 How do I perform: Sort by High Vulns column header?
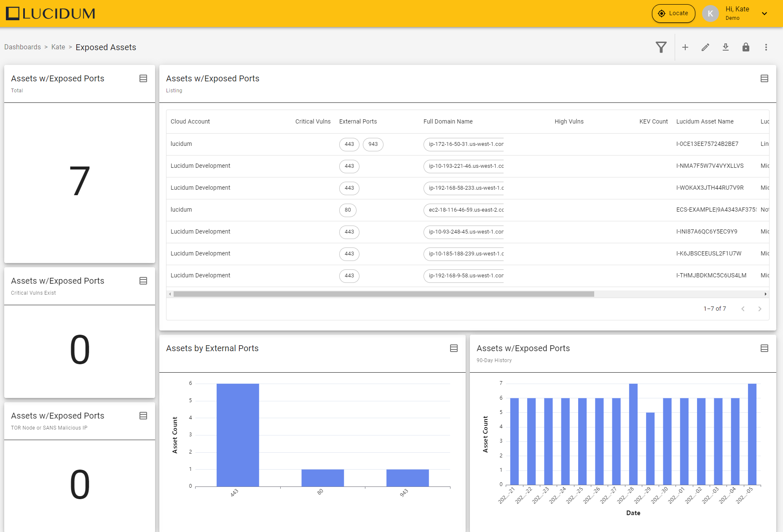569,121
